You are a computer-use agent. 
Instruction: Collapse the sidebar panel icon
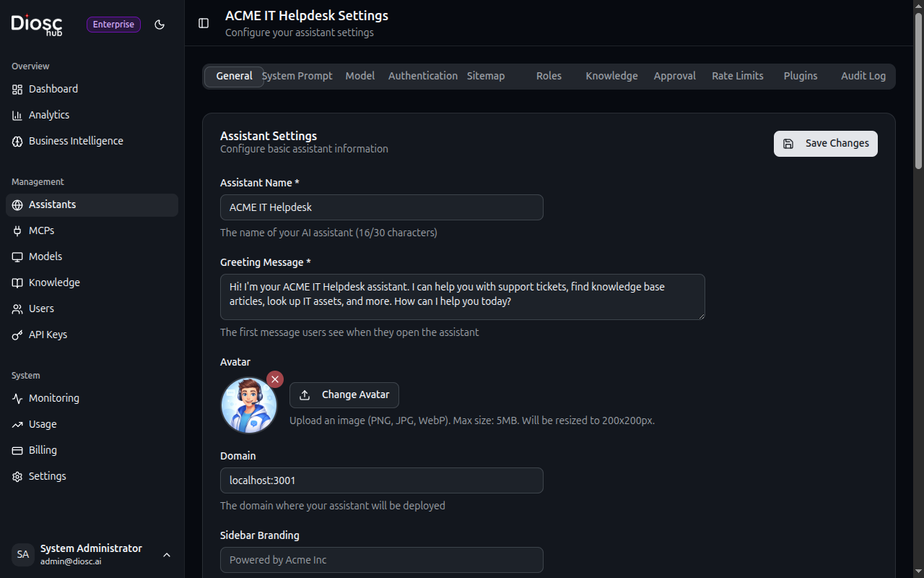pos(204,23)
